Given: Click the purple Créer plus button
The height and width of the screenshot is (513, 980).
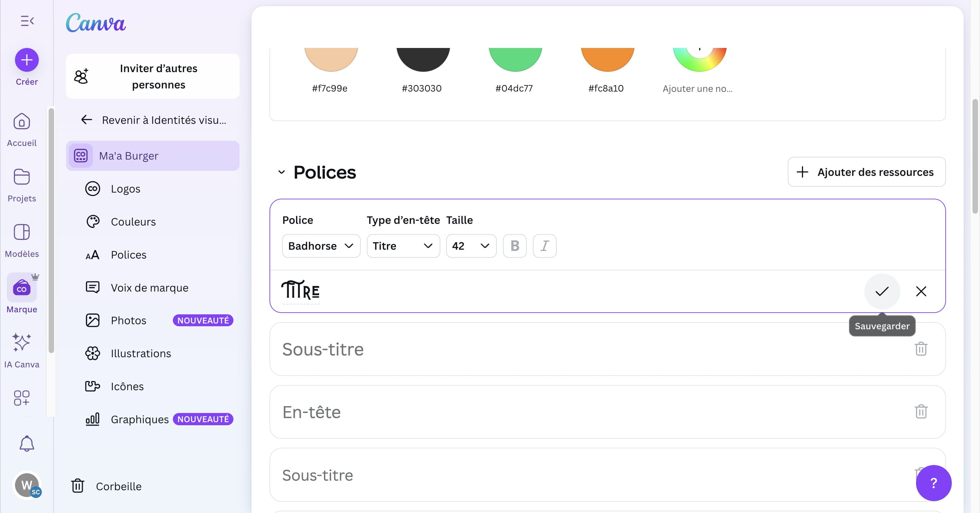Looking at the screenshot, I should point(27,60).
